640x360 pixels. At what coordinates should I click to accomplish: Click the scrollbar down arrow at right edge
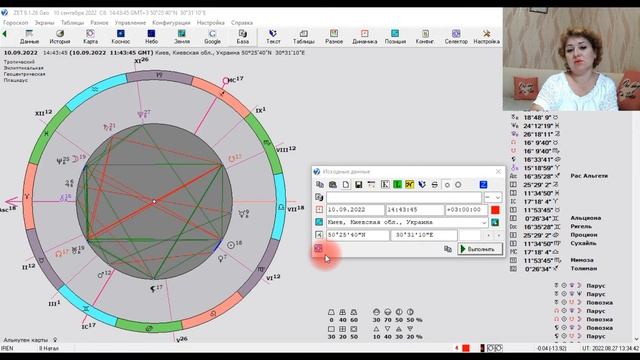tap(636, 339)
